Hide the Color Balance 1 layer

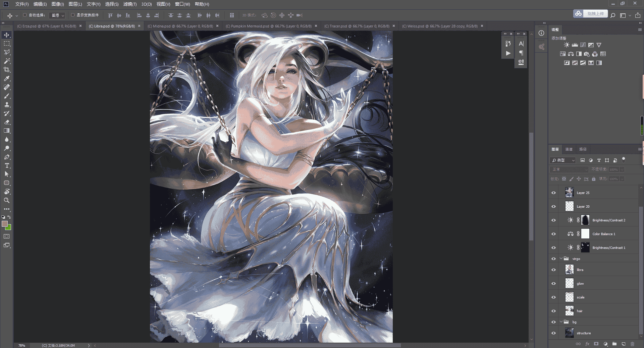(x=553, y=234)
